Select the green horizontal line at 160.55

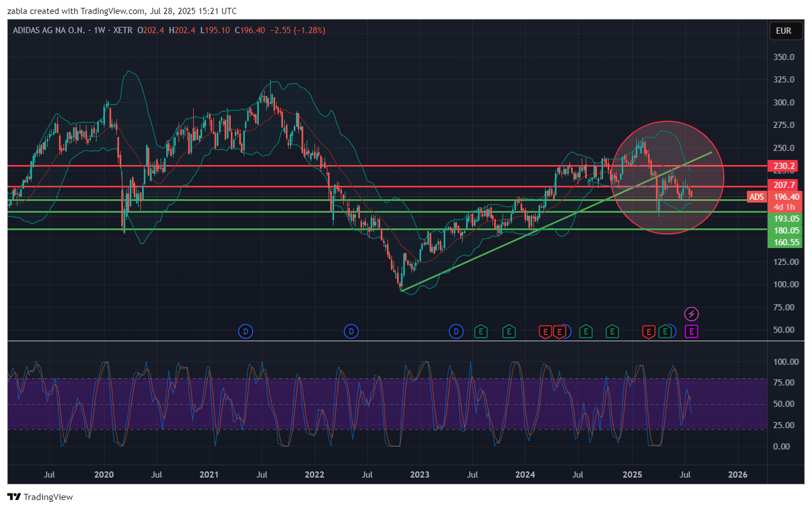coord(387,230)
